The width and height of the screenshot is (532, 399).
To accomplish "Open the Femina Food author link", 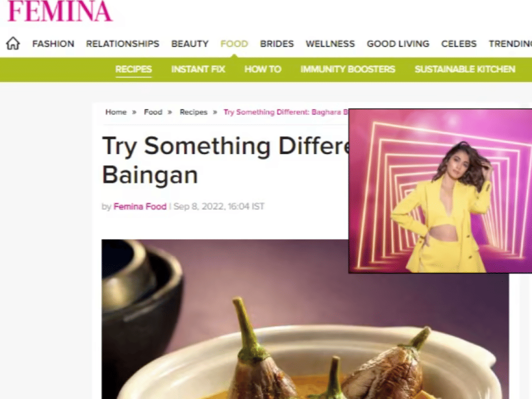I will (x=140, y=206).
